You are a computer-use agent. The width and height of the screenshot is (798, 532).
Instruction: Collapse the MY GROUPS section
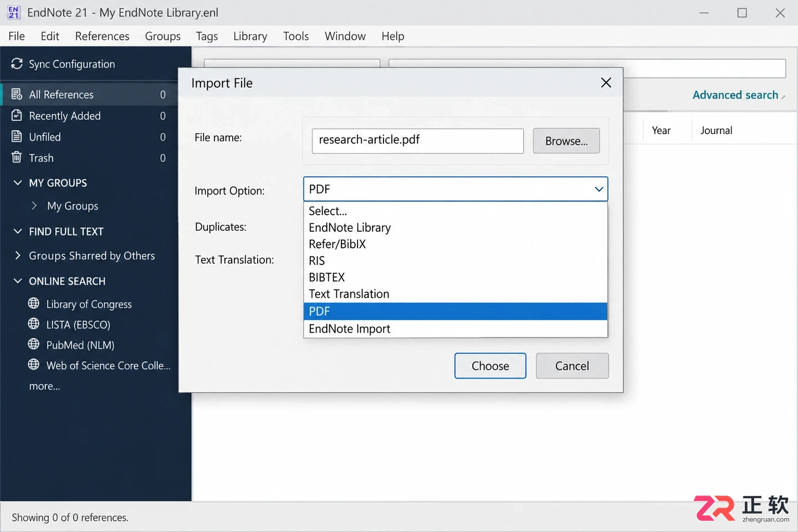point(18,182)
